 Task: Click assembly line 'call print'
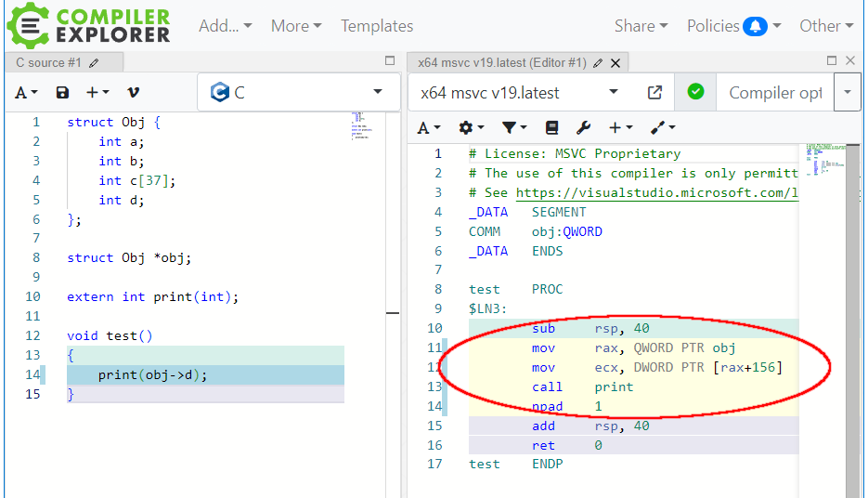click(582, 387)
